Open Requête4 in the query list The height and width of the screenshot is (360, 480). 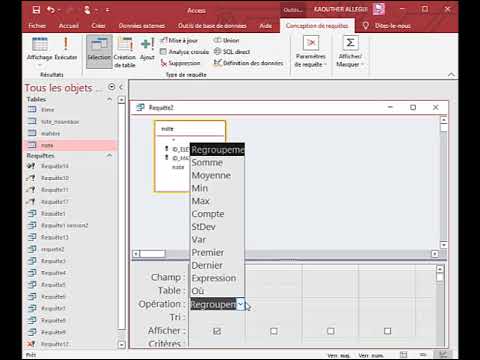(53, 273)
